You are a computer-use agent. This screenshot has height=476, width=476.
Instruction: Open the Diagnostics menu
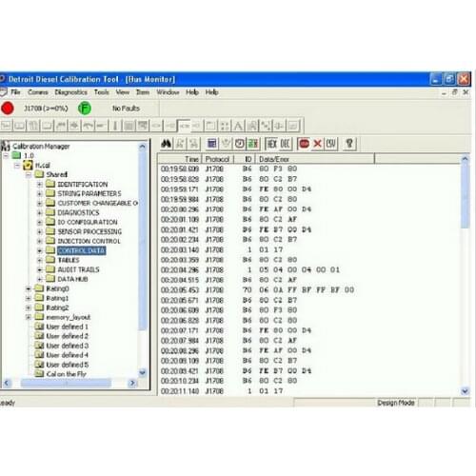click(70, 92)
